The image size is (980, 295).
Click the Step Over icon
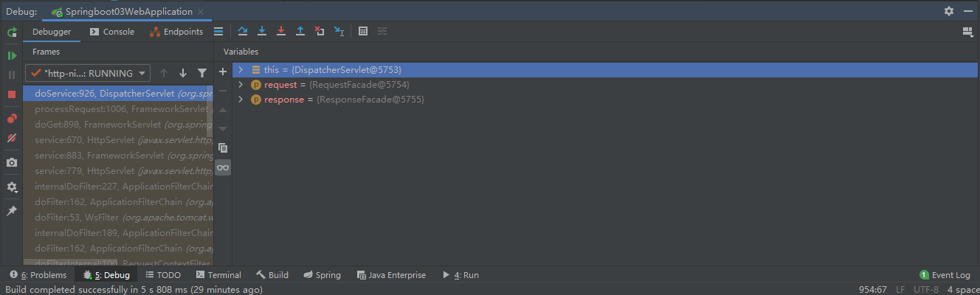tap(243, 31)
